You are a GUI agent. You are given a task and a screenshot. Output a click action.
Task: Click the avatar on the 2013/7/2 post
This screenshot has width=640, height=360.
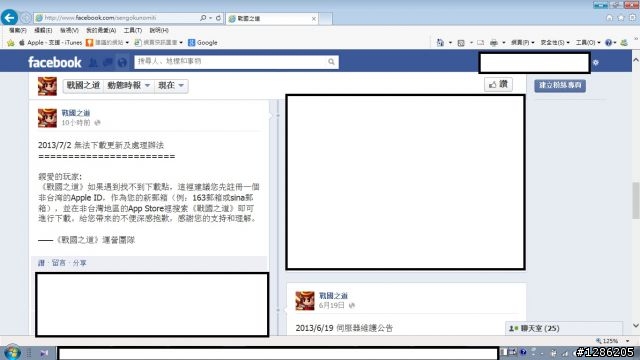(47, 118)
